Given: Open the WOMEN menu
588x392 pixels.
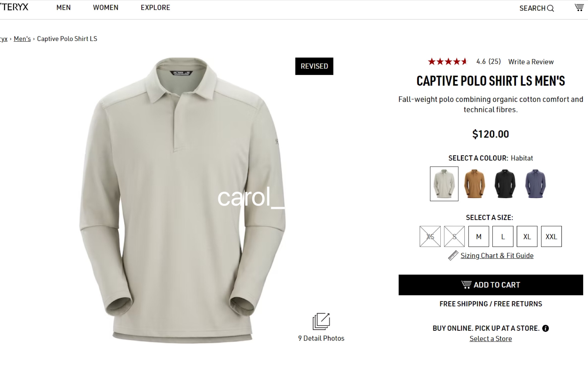Looking at the screenshot, I should click(x=106, y=8).
